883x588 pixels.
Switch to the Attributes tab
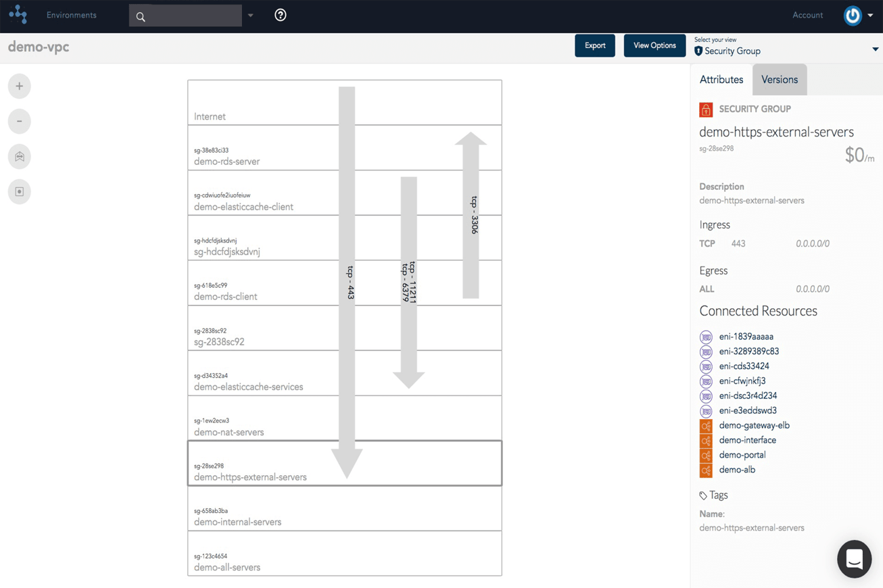tap(721, 79)
